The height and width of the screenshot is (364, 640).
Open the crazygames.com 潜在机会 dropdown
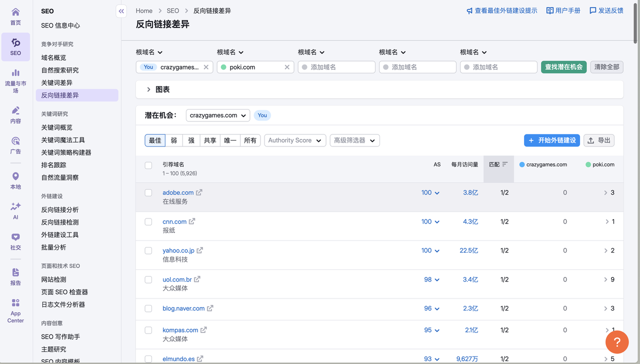pyautogui.click(x=218, y=115)
